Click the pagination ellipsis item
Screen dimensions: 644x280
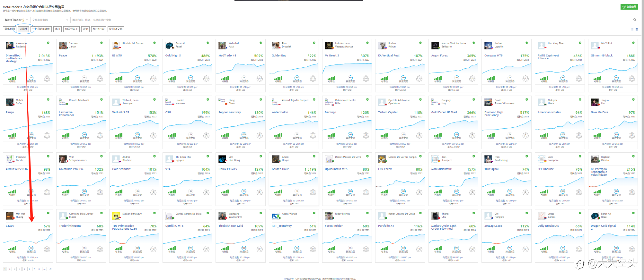(44, 269)
